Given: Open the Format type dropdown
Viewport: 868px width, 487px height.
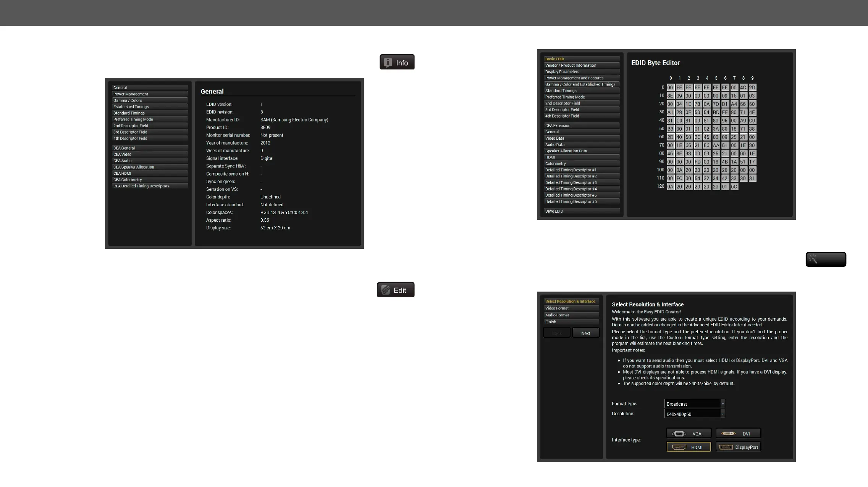Looking at the screenshot, I should (694, 404).
